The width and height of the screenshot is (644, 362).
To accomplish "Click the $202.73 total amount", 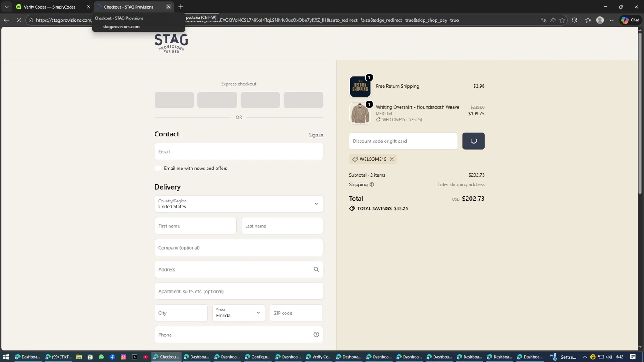I will [x=473, y=199].
